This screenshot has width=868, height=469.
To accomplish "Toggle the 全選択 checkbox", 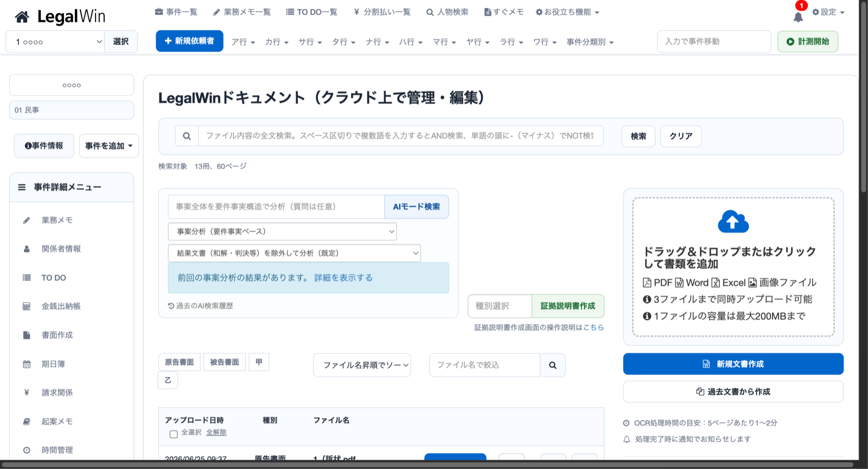I will (x=174, y=434).
